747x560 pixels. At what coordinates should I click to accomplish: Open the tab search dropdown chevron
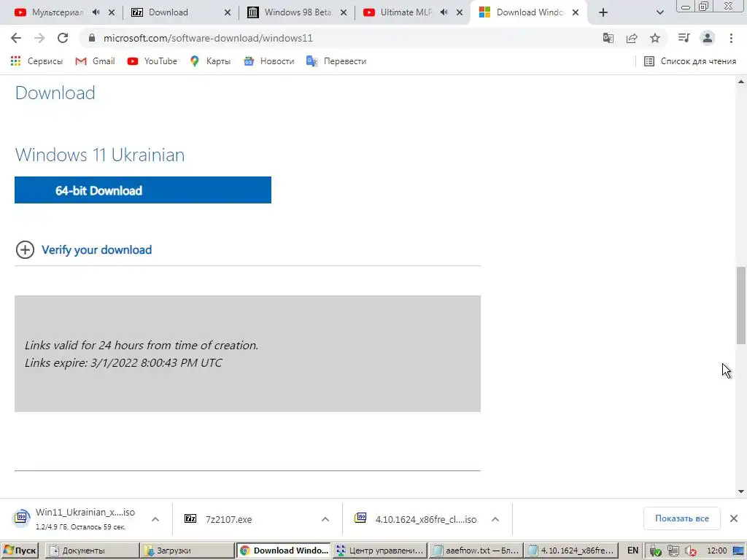[659, 12]
